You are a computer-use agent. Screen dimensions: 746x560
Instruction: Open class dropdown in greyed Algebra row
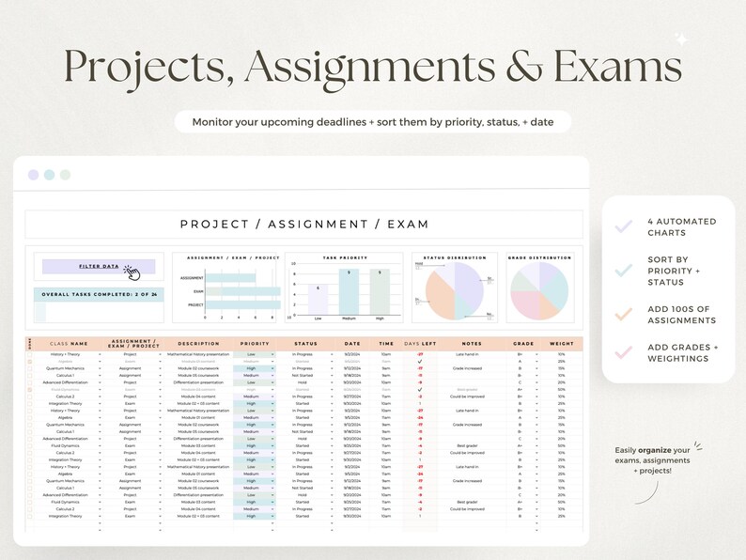pyautogui.click(x=100, y=362)
